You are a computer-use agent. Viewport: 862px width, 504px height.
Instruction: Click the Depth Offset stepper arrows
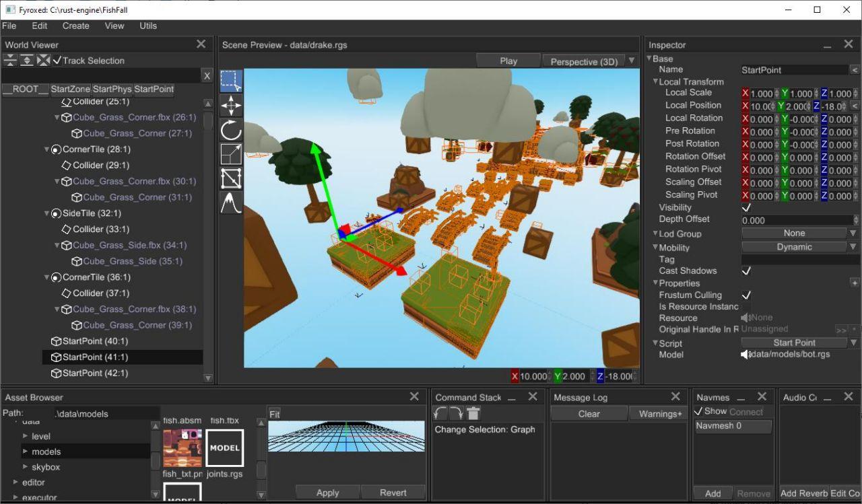(856, 220)
